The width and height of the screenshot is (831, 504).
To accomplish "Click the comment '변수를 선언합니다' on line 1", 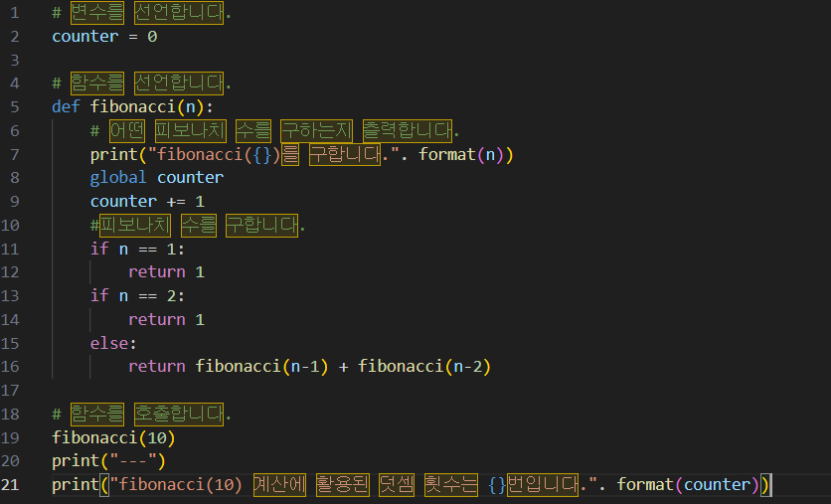I will click(x=147, y=13).
